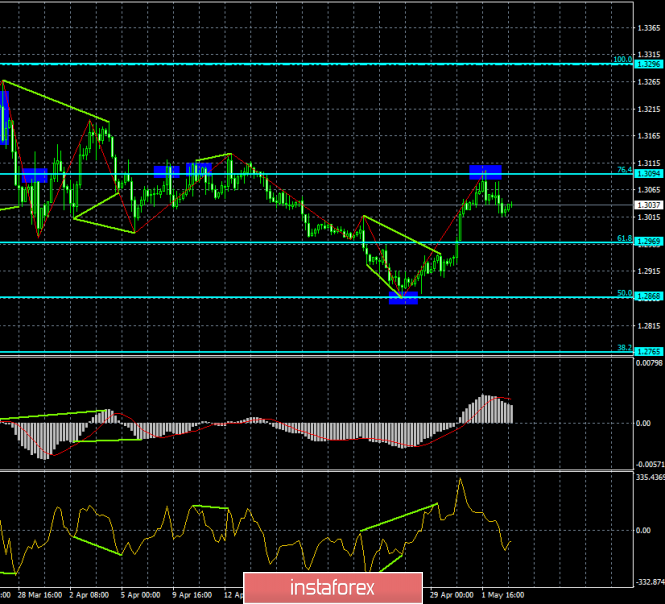The image size is (665, 604).
Task: Click the 335.4369 oscillator scale value
Action: click(650, 478)
